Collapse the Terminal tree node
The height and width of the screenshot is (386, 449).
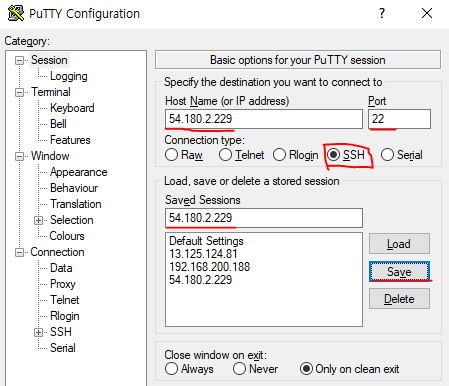[x=20, y=92]
